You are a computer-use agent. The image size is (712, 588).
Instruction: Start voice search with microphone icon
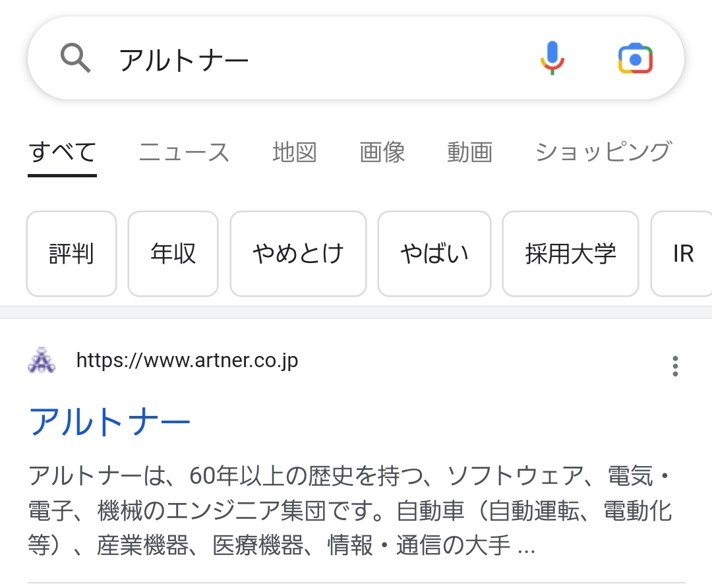point(552,58)
